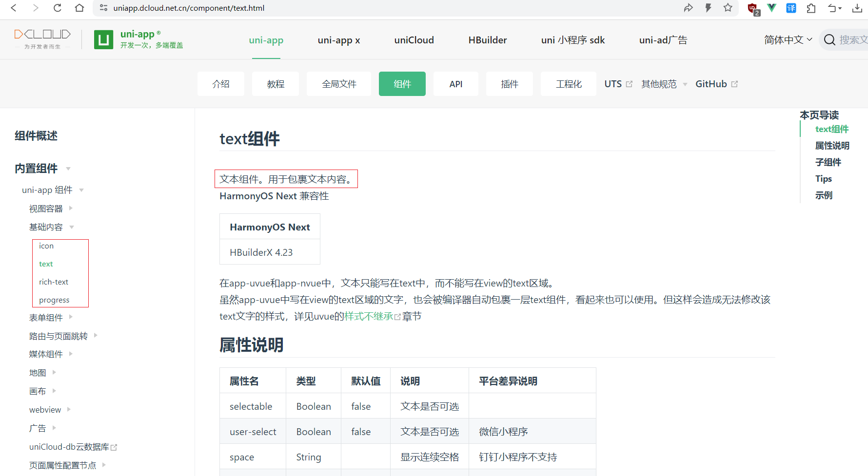The width and height of the screenshot is (868, 476).
Task: Click the browser forward arrow
Action: coord(35,8)
